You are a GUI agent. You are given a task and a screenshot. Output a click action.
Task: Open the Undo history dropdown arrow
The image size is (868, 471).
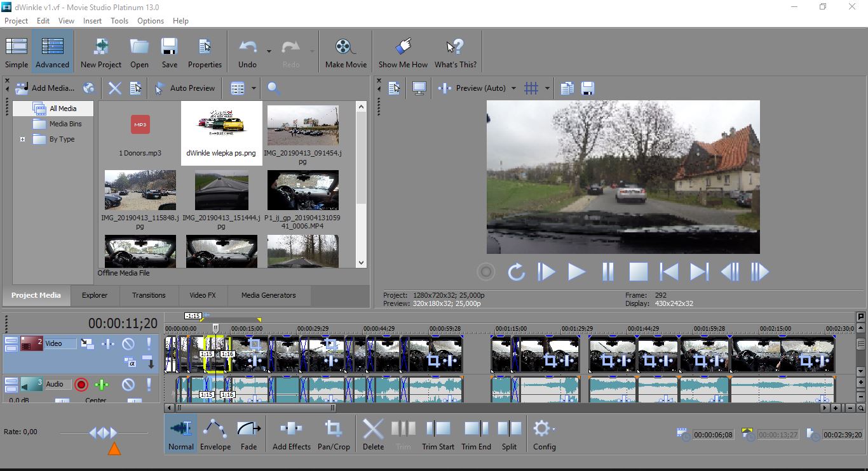(x=269, y=51)
